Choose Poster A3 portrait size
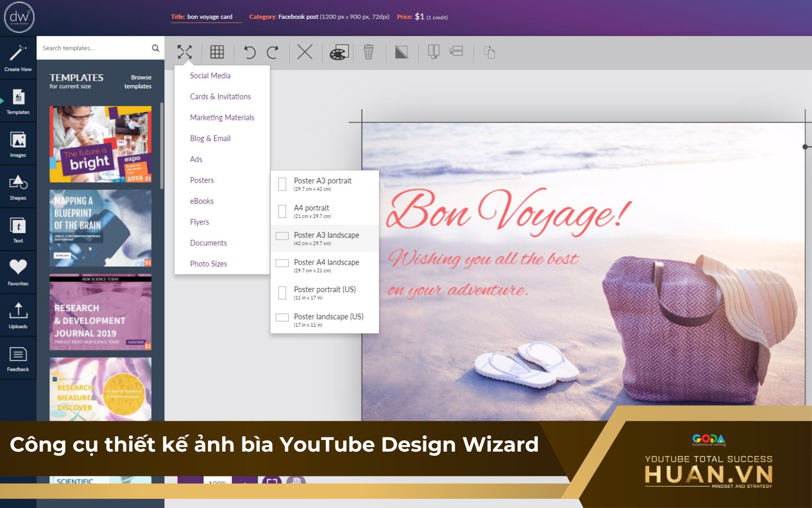Image resolution: width=812 pixels, height=508 pixels. [x=325, y=184]
